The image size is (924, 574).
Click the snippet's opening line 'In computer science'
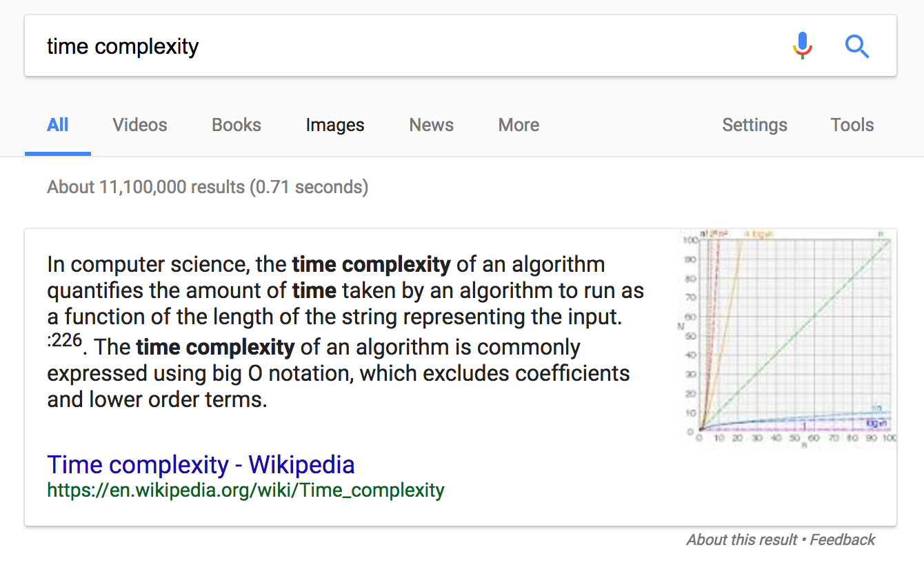325,264
